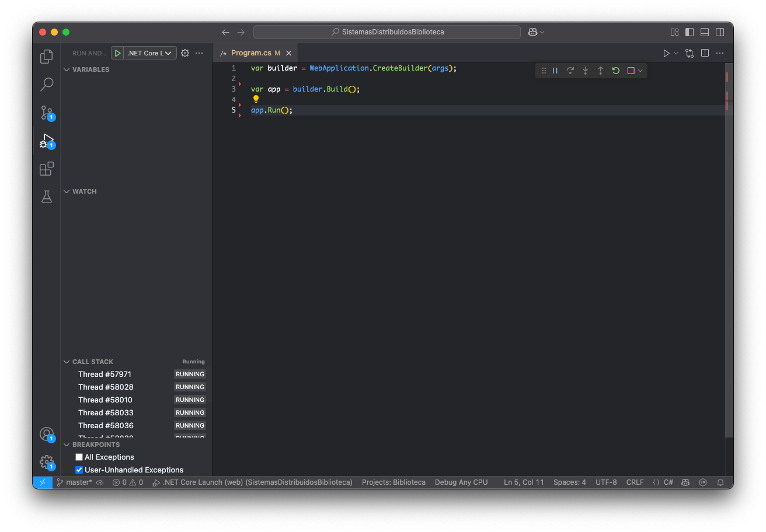Open launch.json via gear icon
Image resolution: width=766 pixels, height=532 pixels.
pyautogui.click(x=185, y=53)
